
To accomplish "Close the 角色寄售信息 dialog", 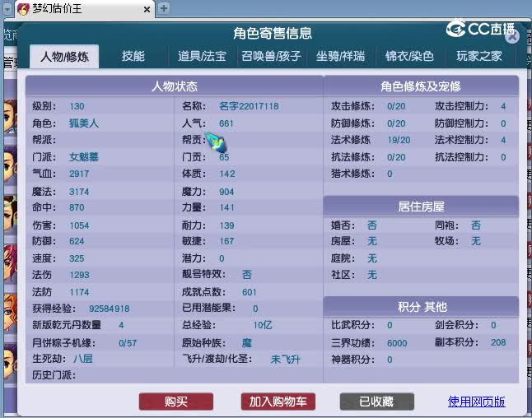I will [512, 36].
